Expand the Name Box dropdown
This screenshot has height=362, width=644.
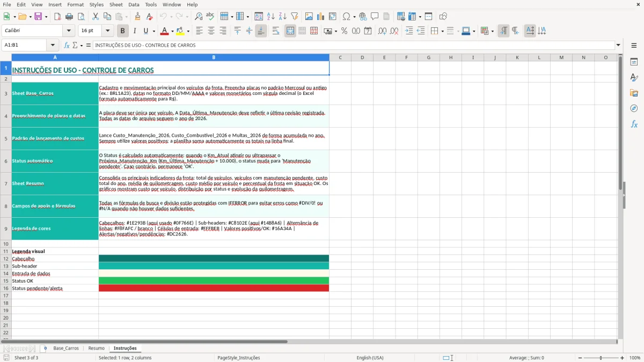coord(53,46)
